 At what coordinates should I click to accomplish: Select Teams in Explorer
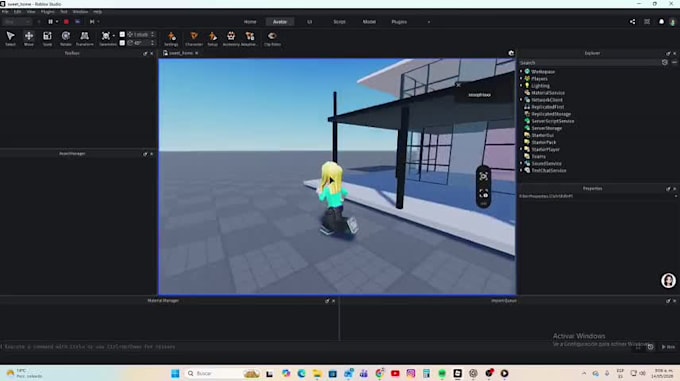tap(538, 156)
